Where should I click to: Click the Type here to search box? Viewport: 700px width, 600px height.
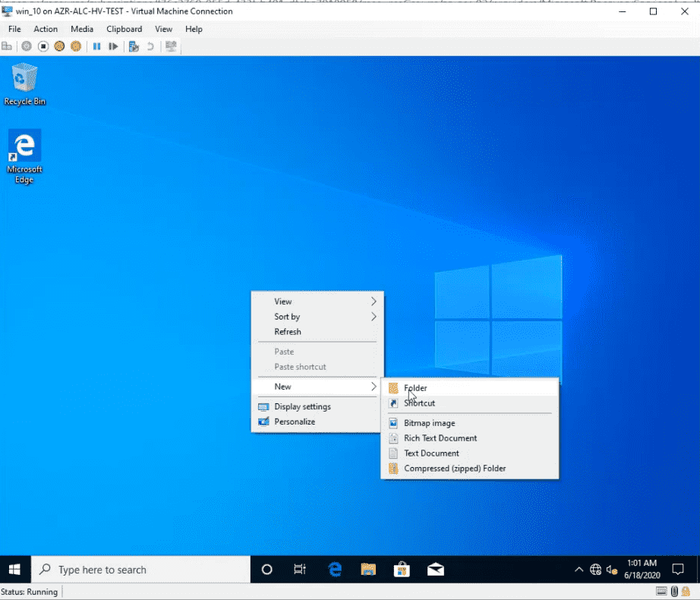coord(140,569)
